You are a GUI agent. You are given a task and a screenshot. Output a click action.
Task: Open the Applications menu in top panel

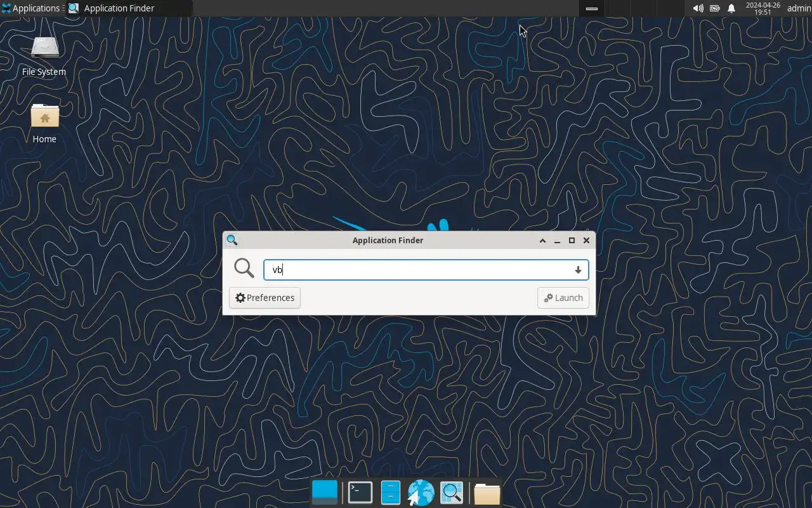[30, 8]
